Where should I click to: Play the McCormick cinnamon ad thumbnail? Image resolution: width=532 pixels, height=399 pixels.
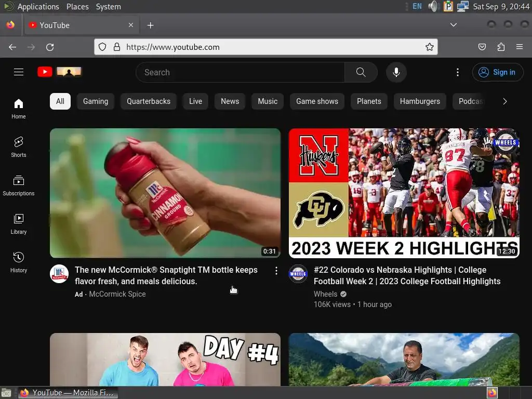pyautogui.click(x=165, y=193)
